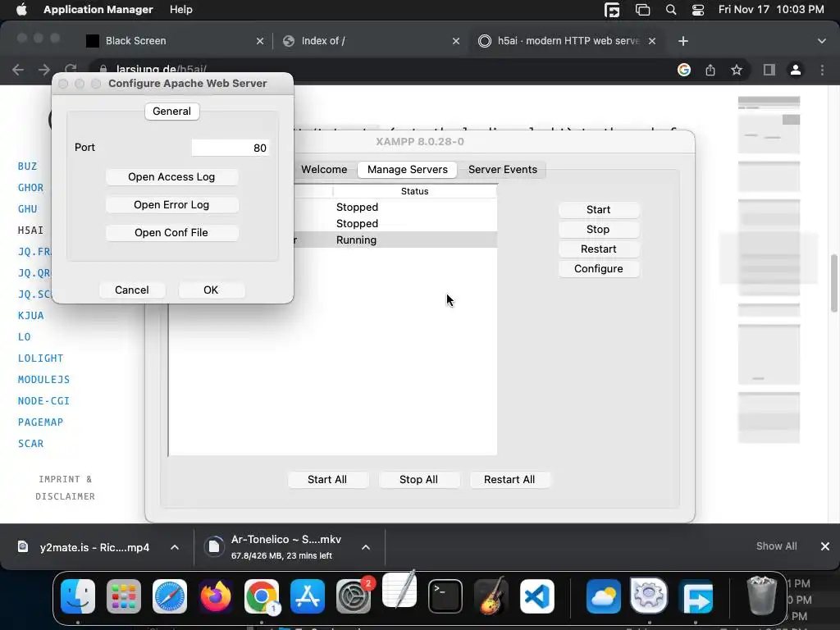Screen dimensions: 840x630
Task: Open Terminal from the dock
Action: tap(445, 596)
